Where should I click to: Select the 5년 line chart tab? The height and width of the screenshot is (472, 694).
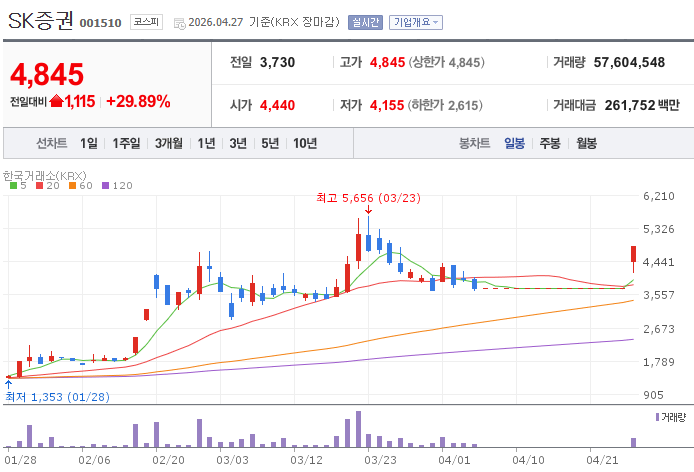tap(270, 143)
